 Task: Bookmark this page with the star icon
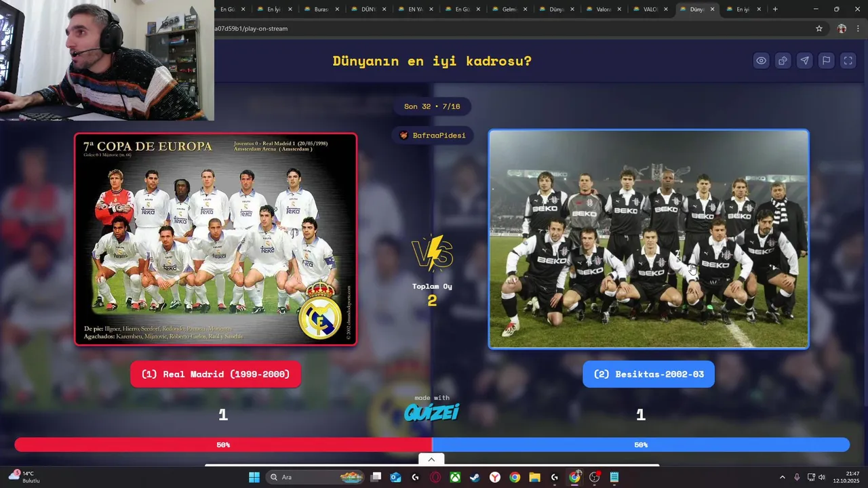(819, 28)
